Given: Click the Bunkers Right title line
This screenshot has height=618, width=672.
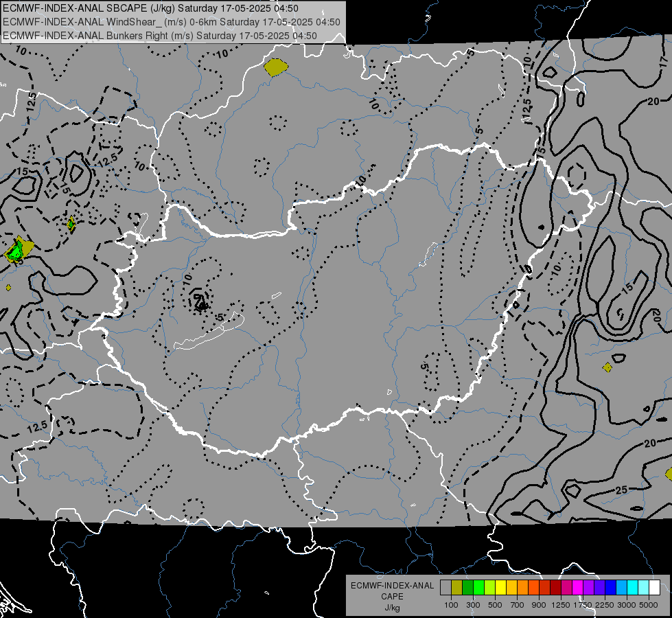Looking at the screenshot, I should point(160,36).
